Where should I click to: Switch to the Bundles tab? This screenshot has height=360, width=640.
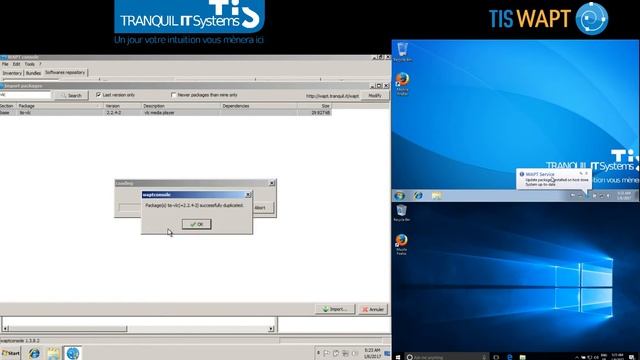pos(33,73)
